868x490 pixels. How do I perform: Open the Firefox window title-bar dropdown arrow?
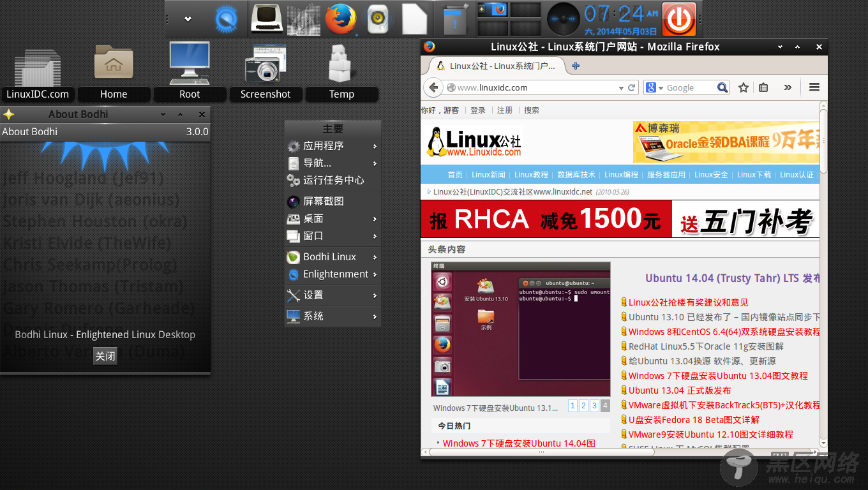tap(780, 47)
